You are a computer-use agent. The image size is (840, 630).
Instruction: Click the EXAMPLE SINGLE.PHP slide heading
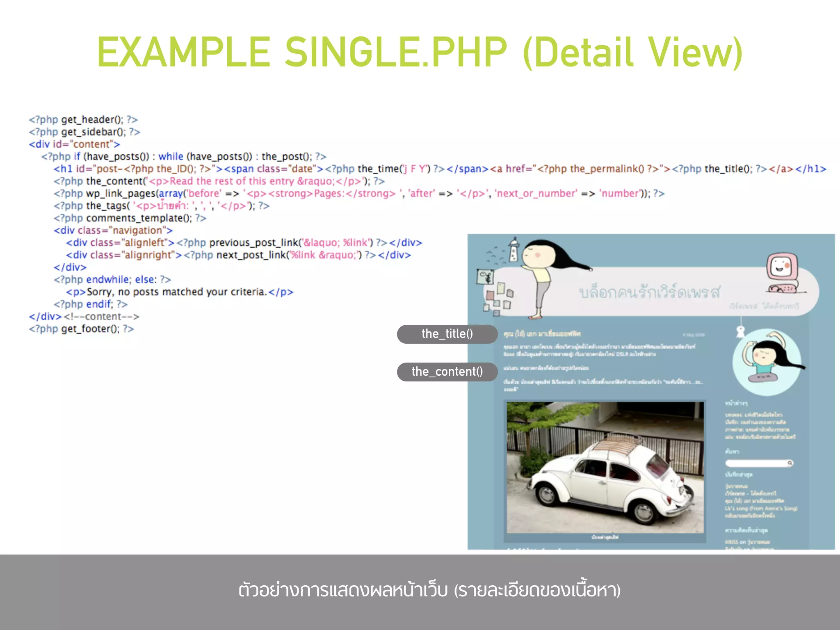(x=419, y=52)
